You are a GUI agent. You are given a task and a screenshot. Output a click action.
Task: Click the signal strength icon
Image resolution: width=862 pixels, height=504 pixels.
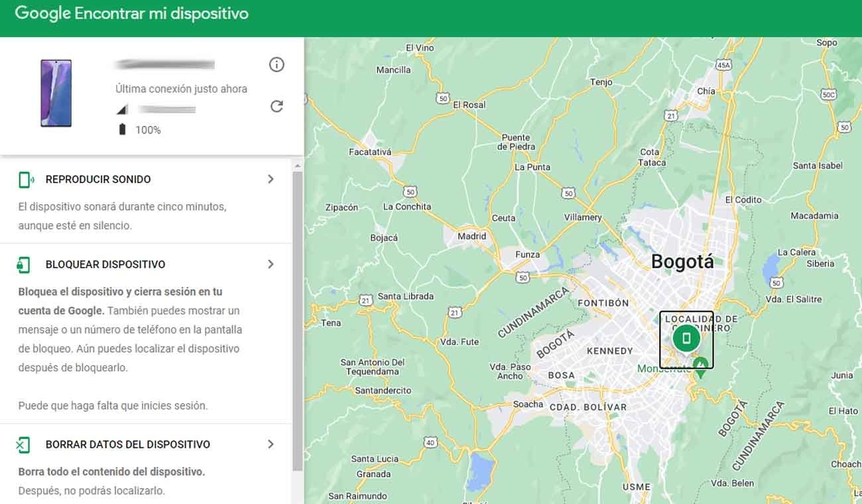(x=123, y=108)
